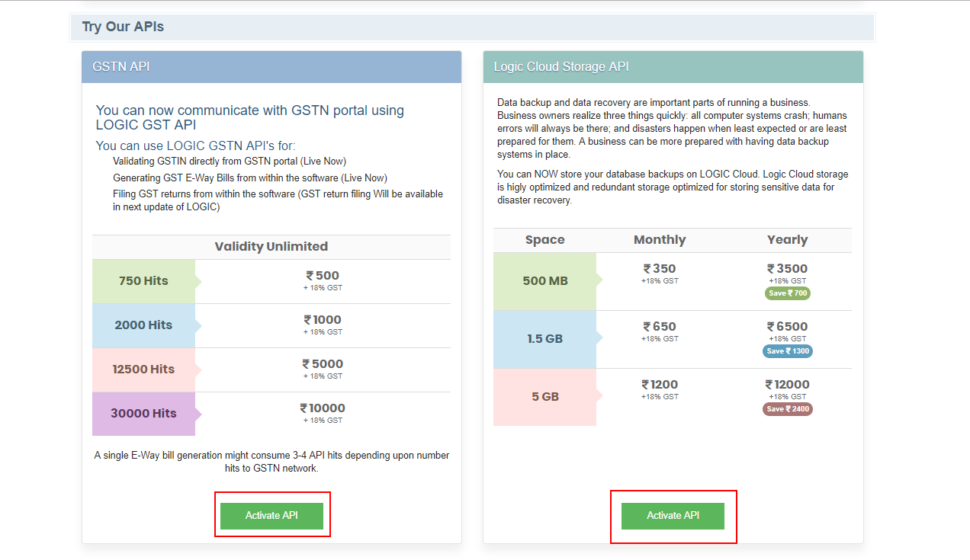Select the "30000 Hits" plan cell
Viewport: 970px width, 560px height.
[x=143, y=414]
